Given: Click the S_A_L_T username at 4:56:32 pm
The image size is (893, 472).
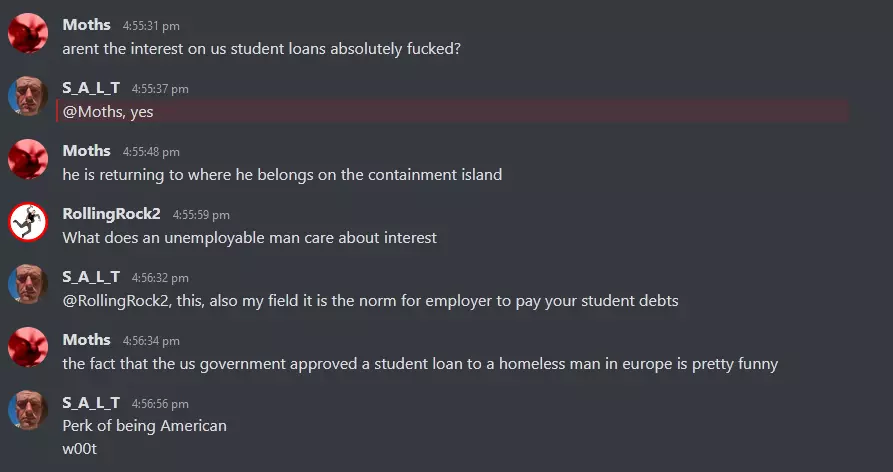Looking at the screenshot, I should point(91,277).
